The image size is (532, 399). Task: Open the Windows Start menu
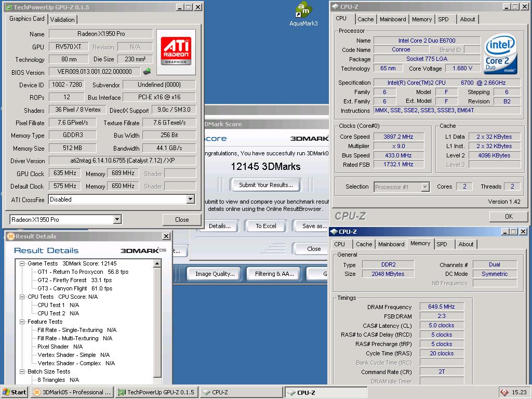[x=14, y=392]
